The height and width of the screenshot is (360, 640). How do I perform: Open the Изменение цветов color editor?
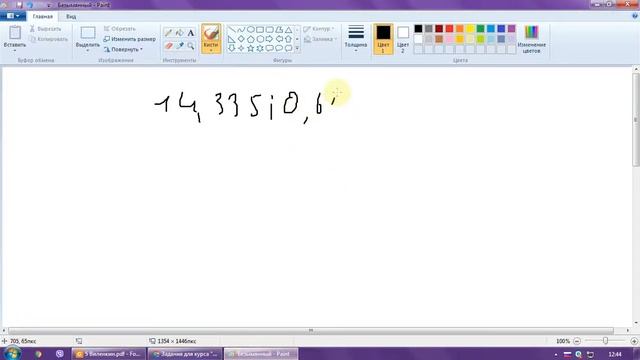[x=531, y=39]
